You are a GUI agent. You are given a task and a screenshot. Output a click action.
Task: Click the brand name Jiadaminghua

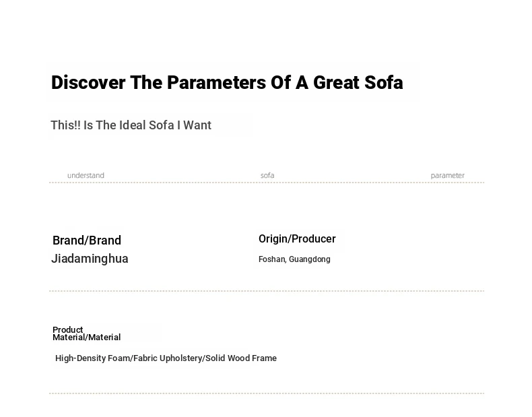(90, 259)
